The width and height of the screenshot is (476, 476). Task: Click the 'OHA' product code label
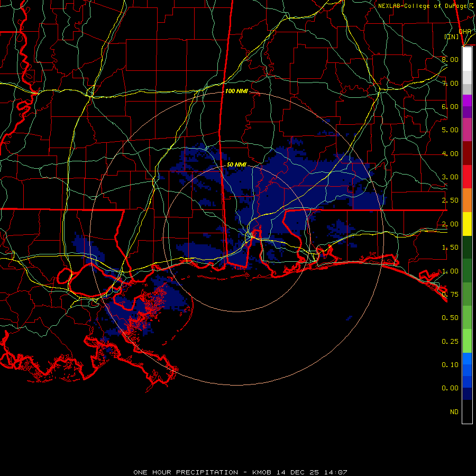(465, 32)
